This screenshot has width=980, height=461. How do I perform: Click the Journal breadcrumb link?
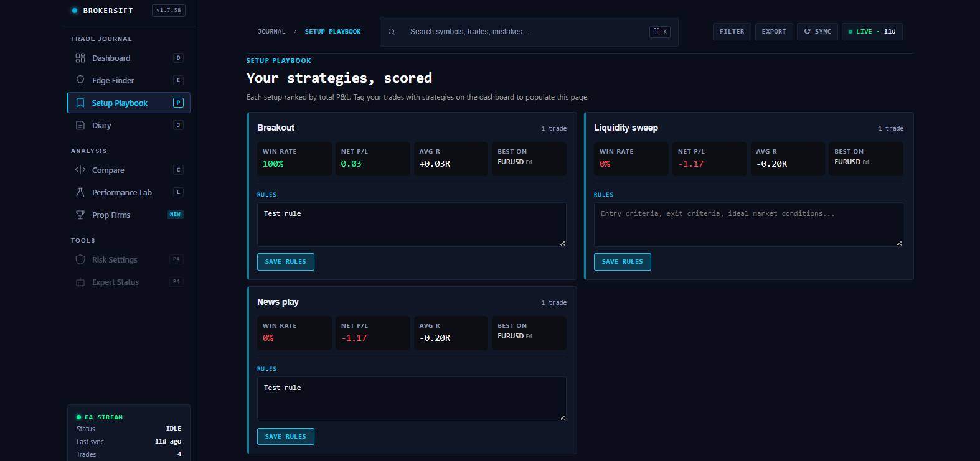coord(271,32)
